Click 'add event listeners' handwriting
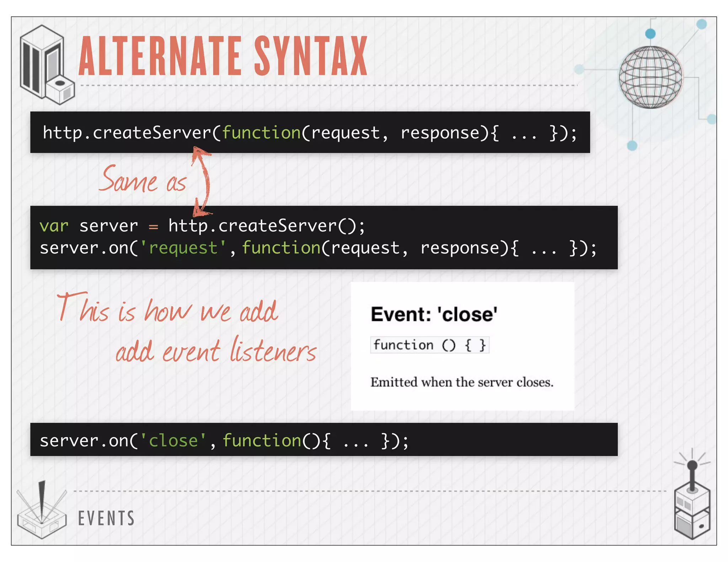 (216, 350)
